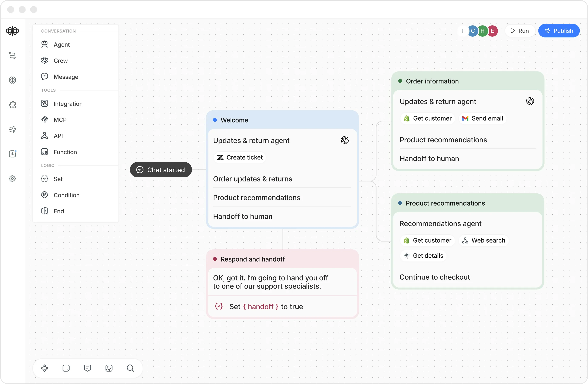
Task: Open canvas search from the bottom toolbar
Action: pyautogui.click(x=130, y=368)
